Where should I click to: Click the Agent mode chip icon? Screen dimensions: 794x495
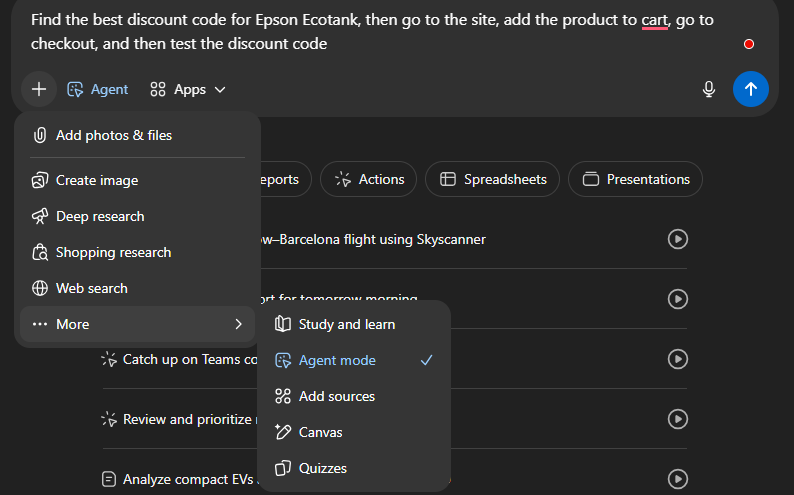tap(75, 90)
